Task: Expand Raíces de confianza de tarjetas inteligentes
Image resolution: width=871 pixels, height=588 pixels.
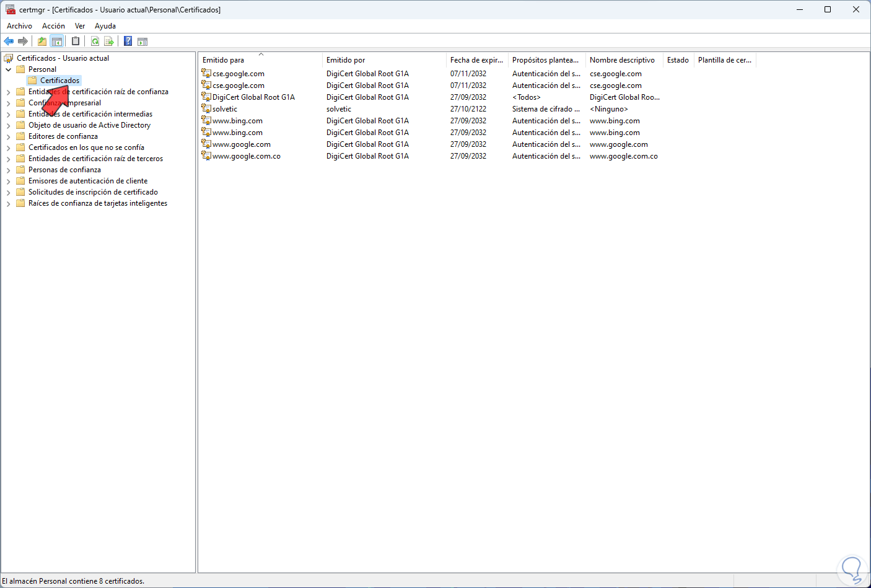Action: pos(9,203)
